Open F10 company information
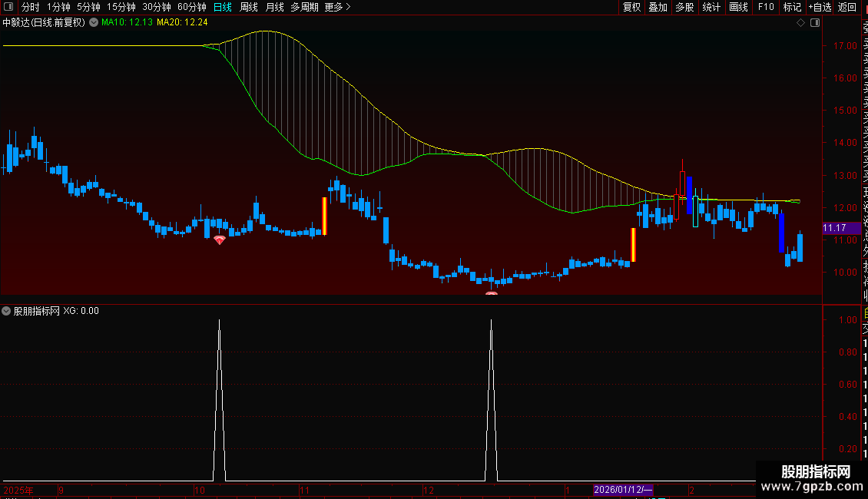 pos(766,7)
